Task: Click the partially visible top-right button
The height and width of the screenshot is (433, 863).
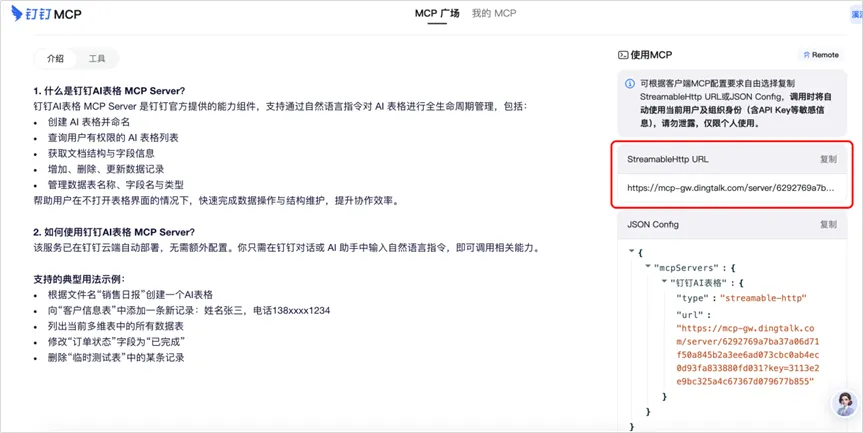Action: pos(856,15)
